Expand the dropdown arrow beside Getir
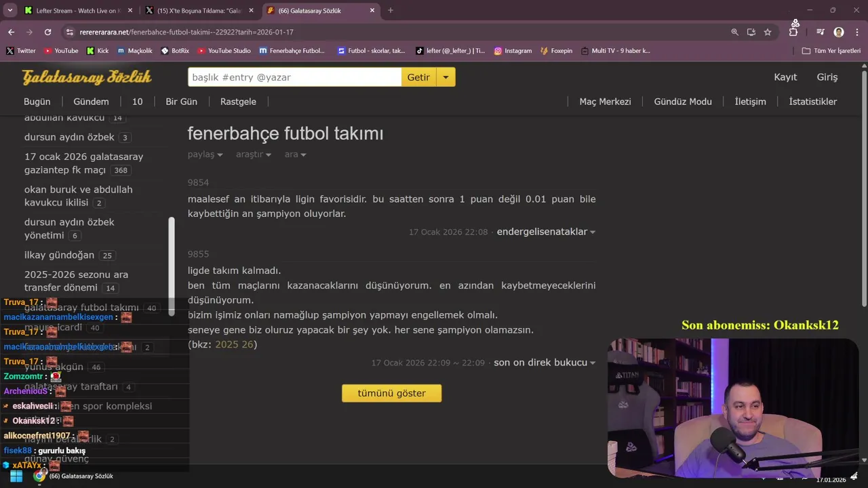The height and width of the screenshot is (488, 868). [x=446, y=77]
